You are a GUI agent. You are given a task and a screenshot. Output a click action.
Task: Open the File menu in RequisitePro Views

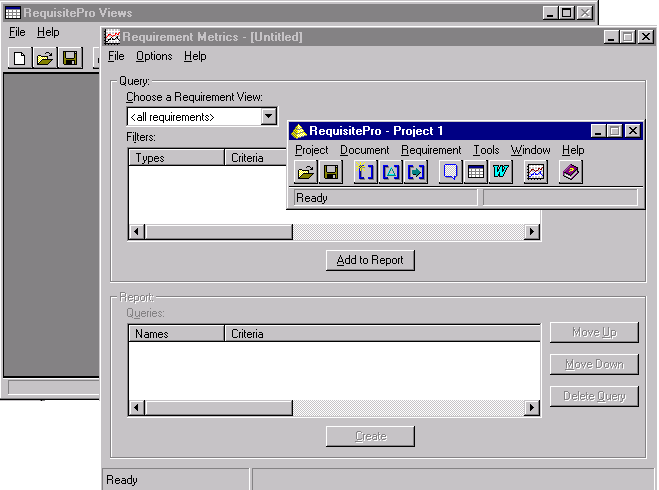click(x=17, y=32)
